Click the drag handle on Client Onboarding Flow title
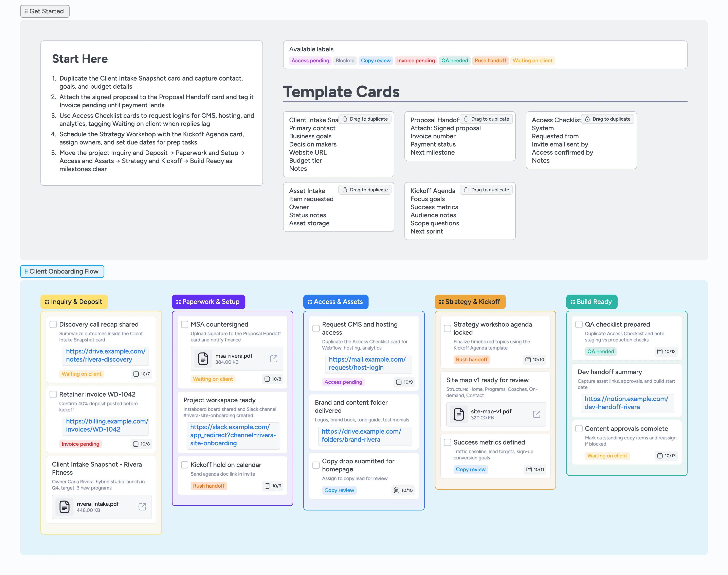 [x=26, y=271]
